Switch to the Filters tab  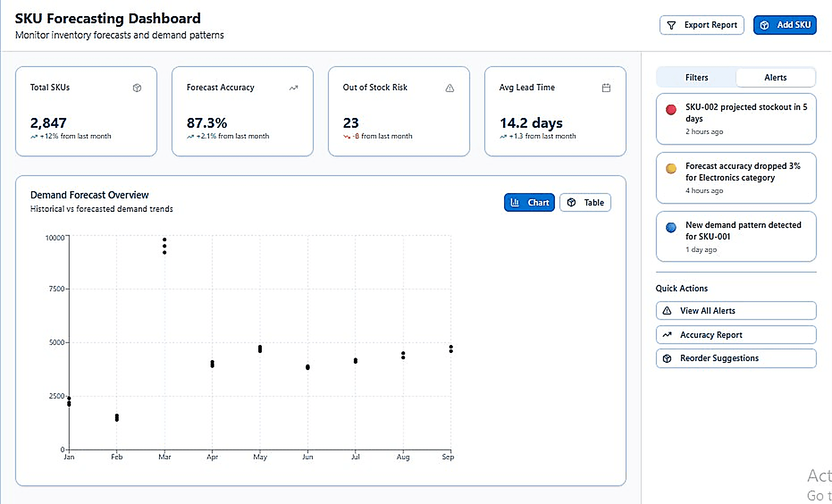tap(696, 77)
